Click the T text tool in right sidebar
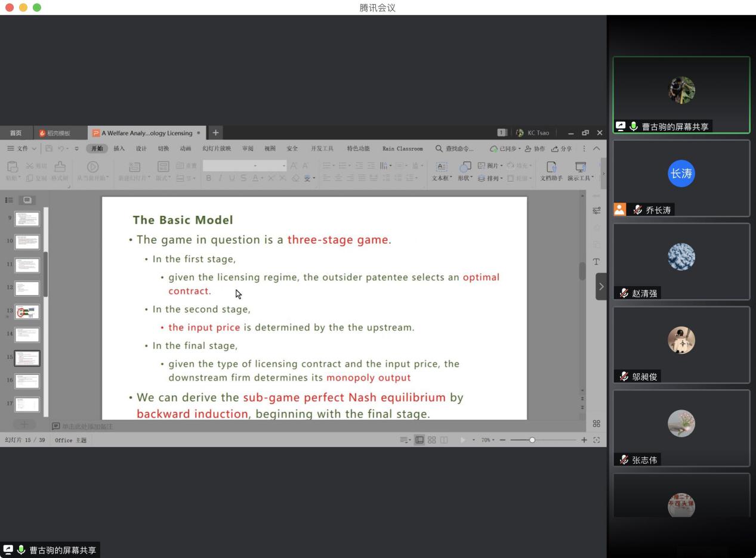This screenshot has width=756, height=558. pyautogui.click(x=596, y=262)
